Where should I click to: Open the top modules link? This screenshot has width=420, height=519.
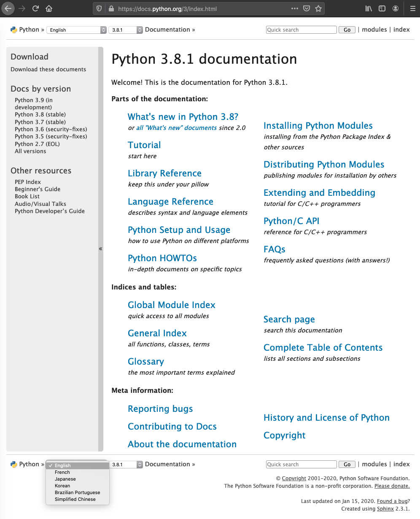(374, 30)
